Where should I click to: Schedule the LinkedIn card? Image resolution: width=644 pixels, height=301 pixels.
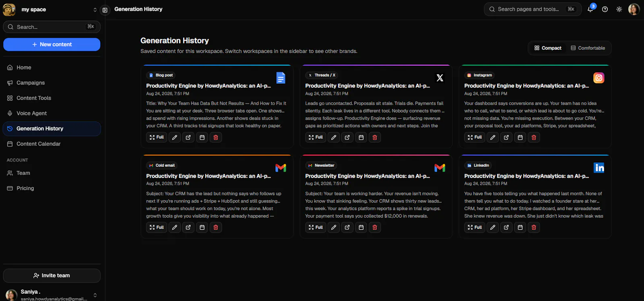pyautogui.click(x=520, y=227)
